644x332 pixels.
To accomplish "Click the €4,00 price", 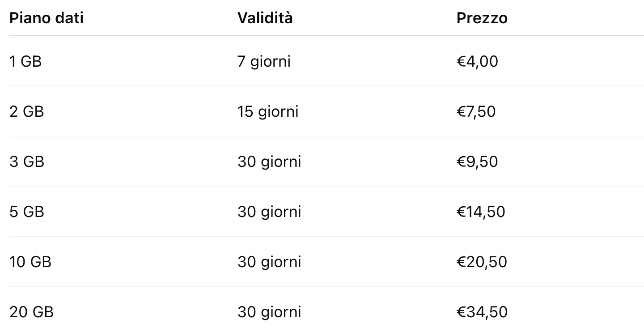I will click(x=477, y=61).
